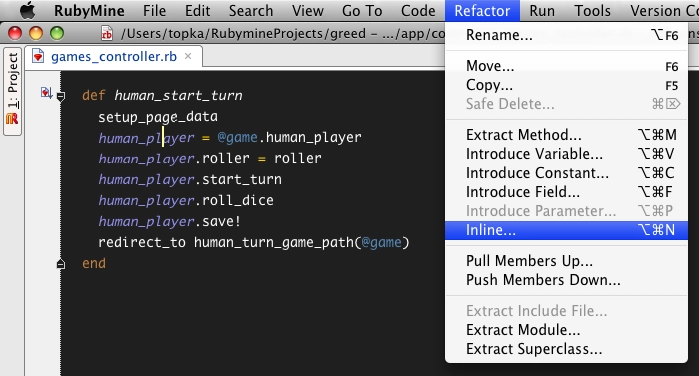The height and width of the screenshot is (376, 699).
Task: Open the Search menu
Action: click(251, 11)
